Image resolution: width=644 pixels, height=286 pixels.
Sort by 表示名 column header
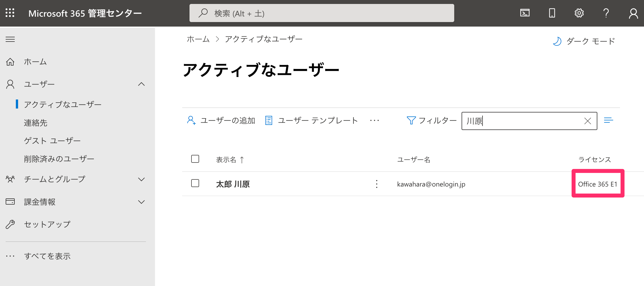226,160
